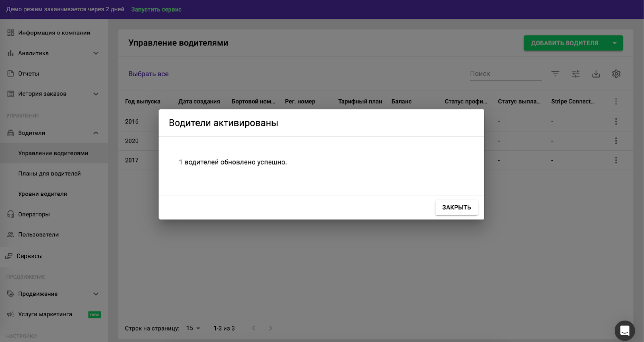Open Планы для водителей menu item
Image resolution: width=644 pixels, height=342 pixels.
pos(49,173)
